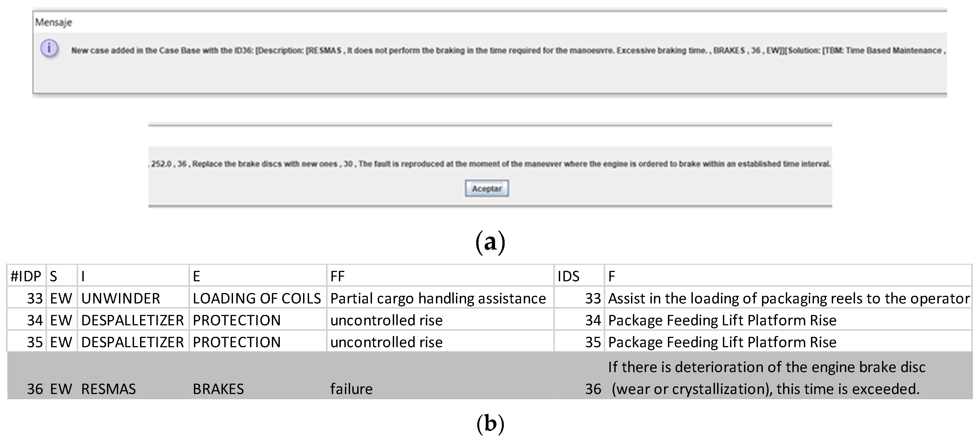The image size is (980, 443).
Task: Click the blue information icon in the dialog
Action: pyautogui.click(x=50, y=49)
